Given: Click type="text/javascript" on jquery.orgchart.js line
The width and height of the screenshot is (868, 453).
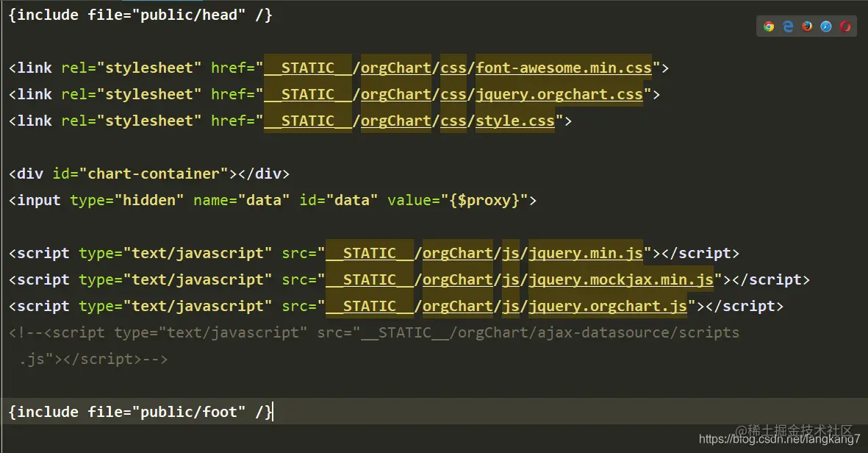Looking at the screenshot, I should [x=176, y=307].
